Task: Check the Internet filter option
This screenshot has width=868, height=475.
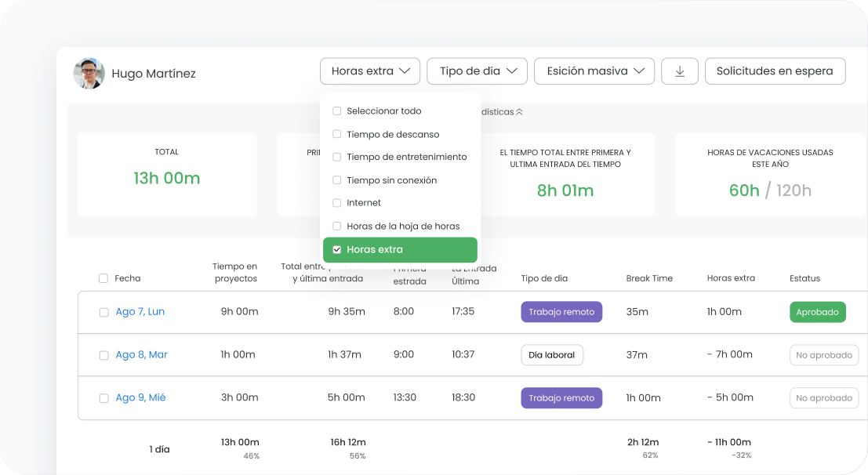Action: pyautogui.click(x=337, y=203)
